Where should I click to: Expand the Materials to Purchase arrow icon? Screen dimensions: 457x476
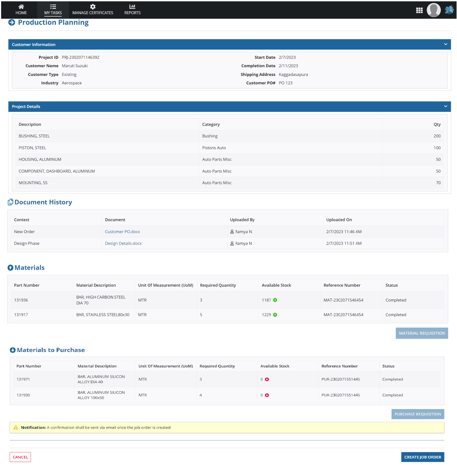[x=13, y=350]
